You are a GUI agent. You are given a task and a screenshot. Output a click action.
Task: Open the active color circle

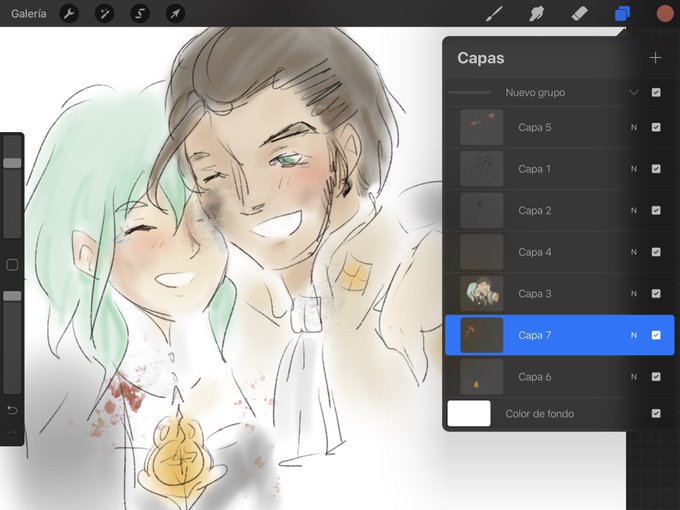[x=665, y=14]
